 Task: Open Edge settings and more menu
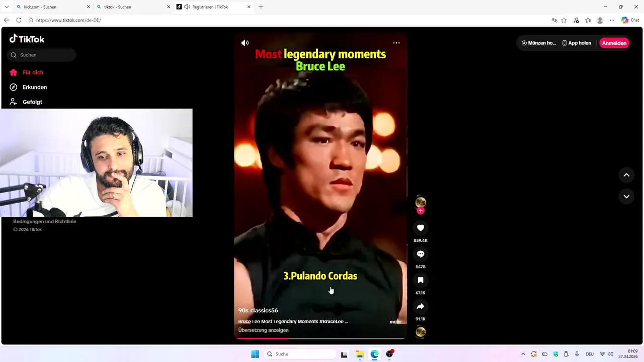(612, 20)
